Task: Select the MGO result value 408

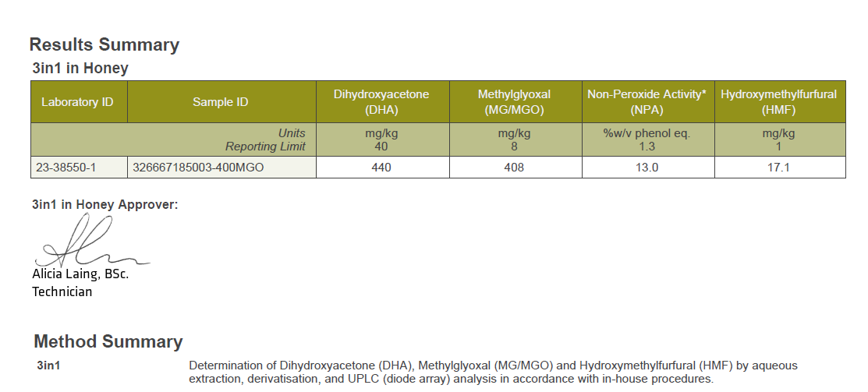Action: 514,168
